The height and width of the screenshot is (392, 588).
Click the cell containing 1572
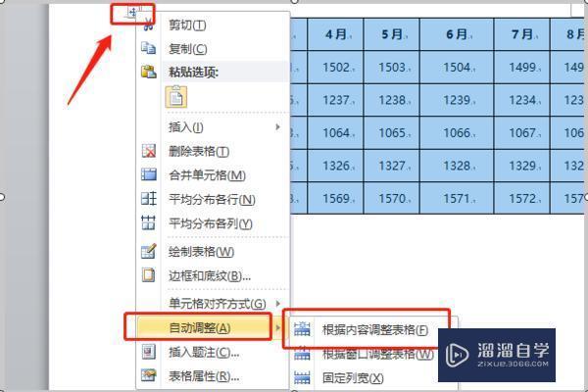(x=522, y=198)
